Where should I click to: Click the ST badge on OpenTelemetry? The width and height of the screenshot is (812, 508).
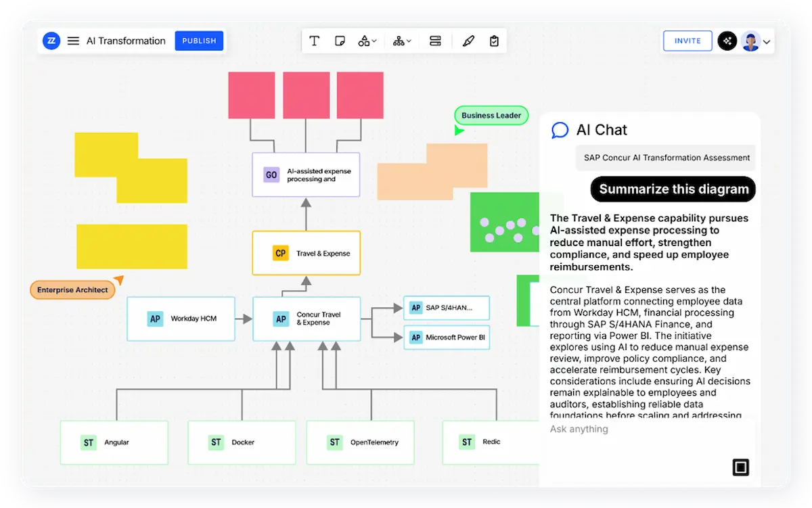tap(334, 442)
